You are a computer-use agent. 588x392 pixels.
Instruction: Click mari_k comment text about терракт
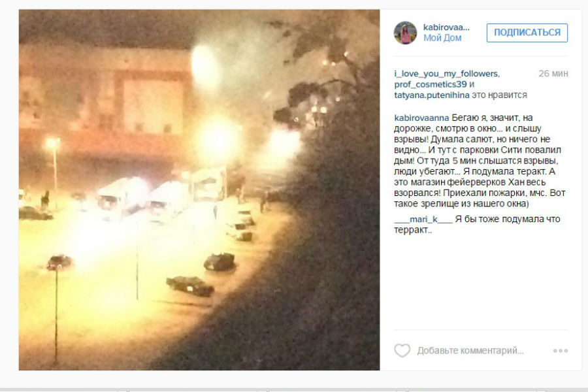(x=477, y=224)
